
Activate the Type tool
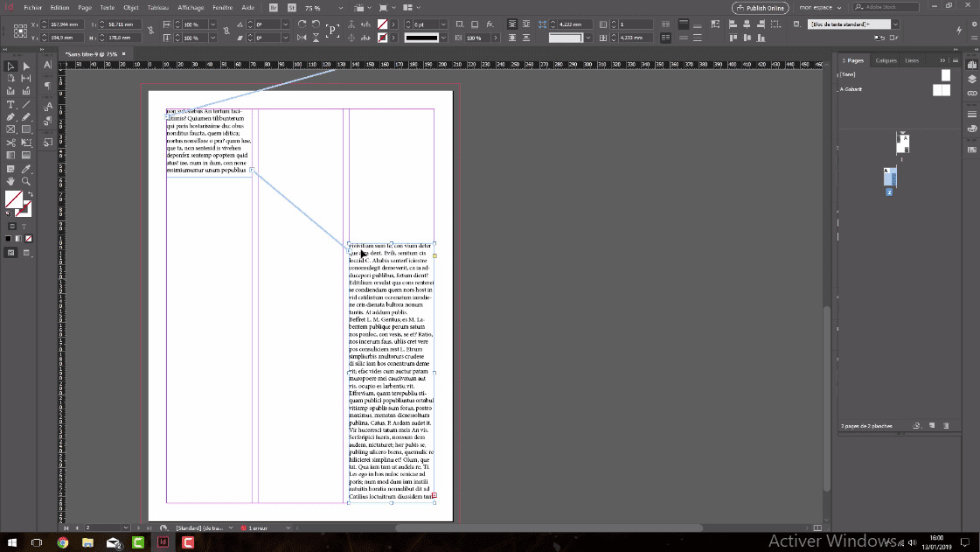(x=10, y=104)
